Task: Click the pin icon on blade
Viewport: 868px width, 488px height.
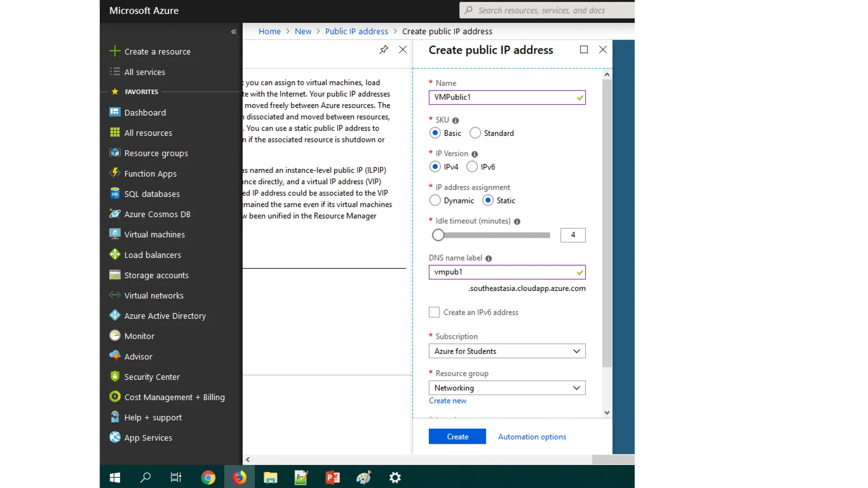Action: [384, 50]
